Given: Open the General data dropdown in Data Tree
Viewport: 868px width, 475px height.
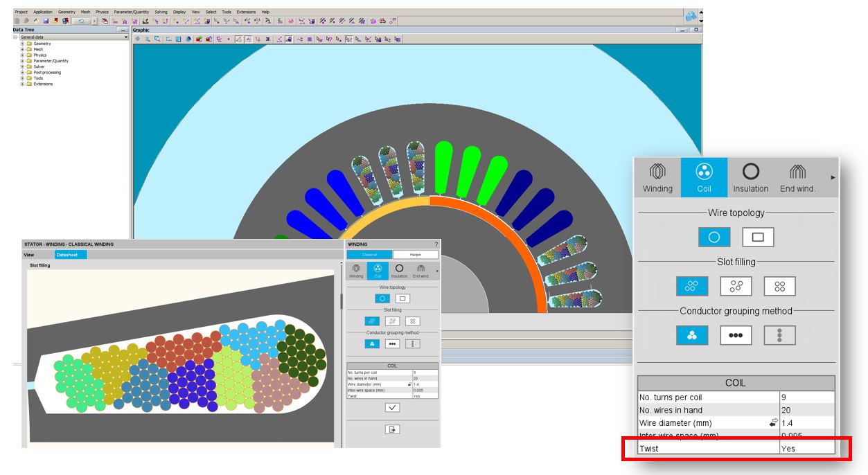Looking at the screenshot, I should [126, 37].
